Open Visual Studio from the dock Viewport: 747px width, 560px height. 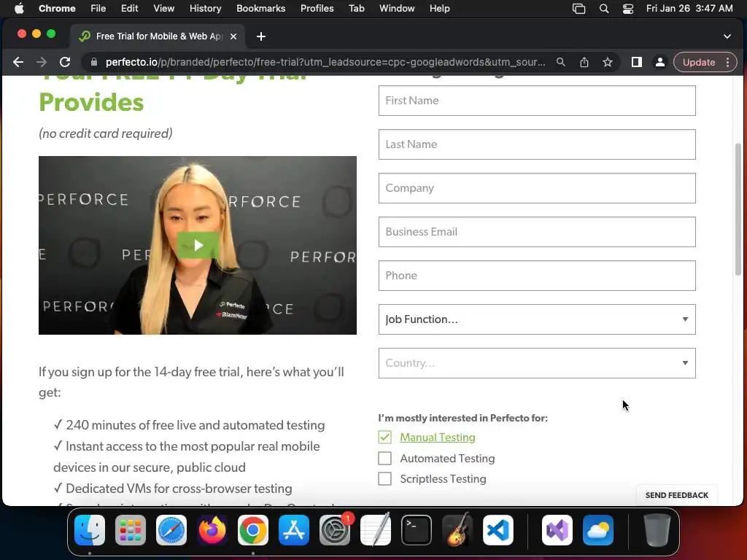coord(557,530)
